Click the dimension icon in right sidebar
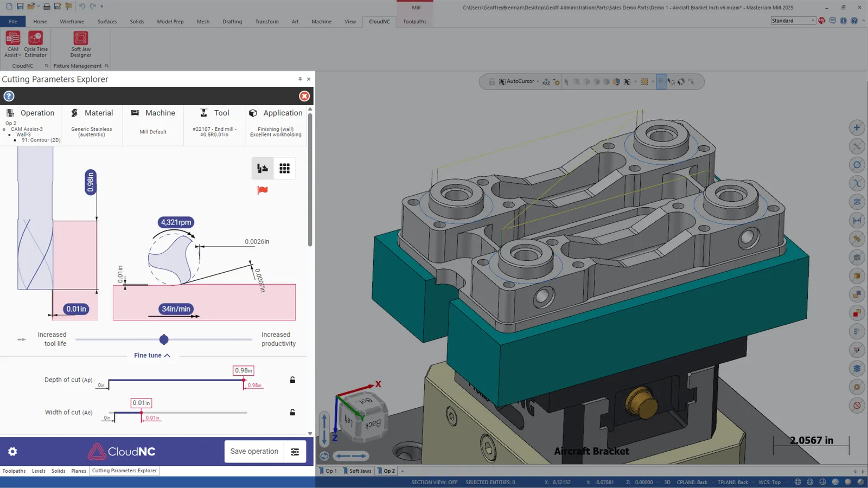 (x=857, y=220)
